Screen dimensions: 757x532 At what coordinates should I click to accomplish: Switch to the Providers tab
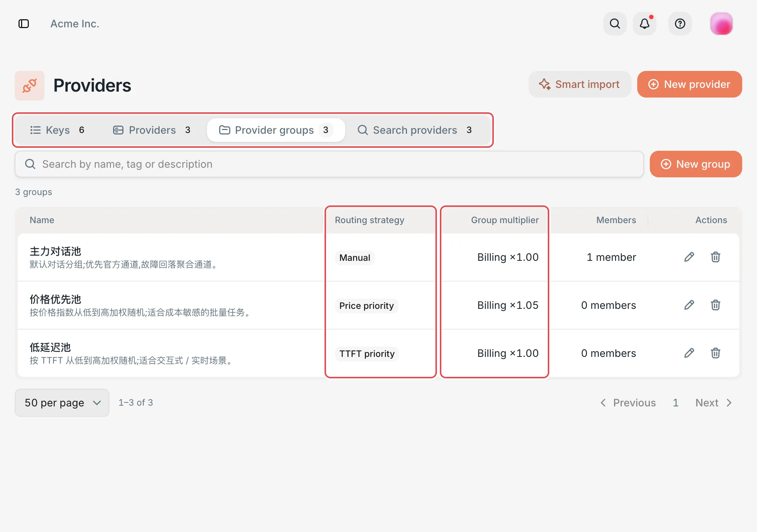pos(152,130)
